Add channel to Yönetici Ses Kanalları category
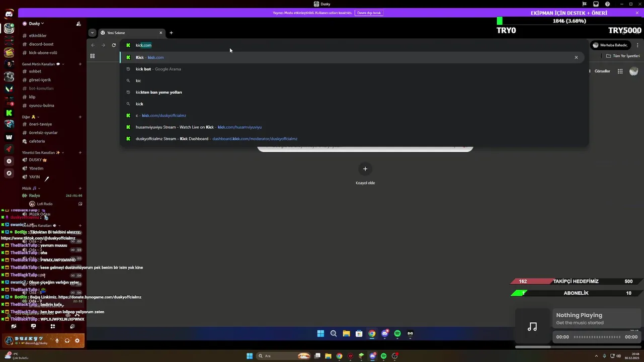 coord(80,152)
